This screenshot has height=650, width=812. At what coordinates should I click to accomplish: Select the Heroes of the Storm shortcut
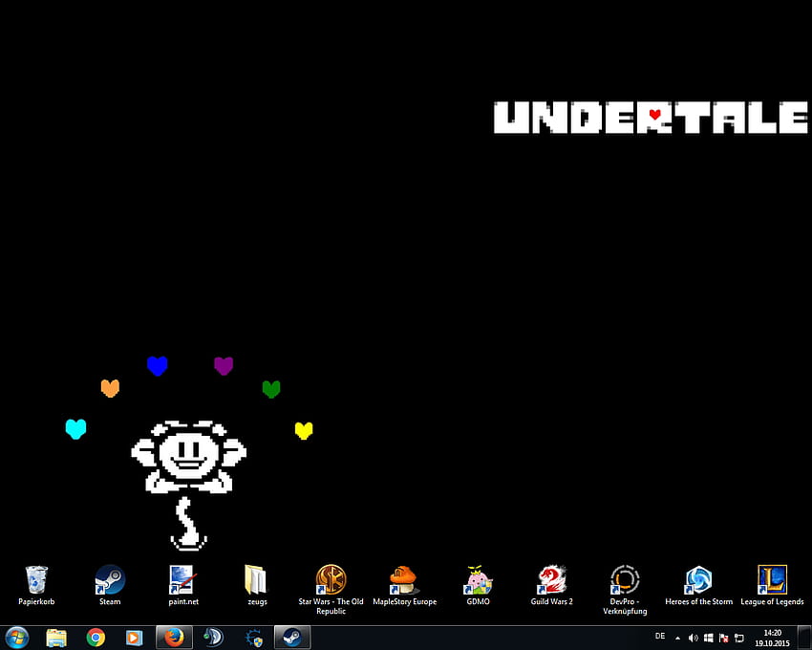(x=698, y=586)
